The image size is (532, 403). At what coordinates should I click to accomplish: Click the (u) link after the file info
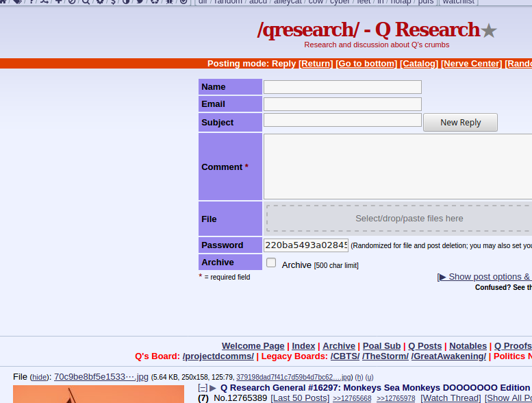[369, 377]
